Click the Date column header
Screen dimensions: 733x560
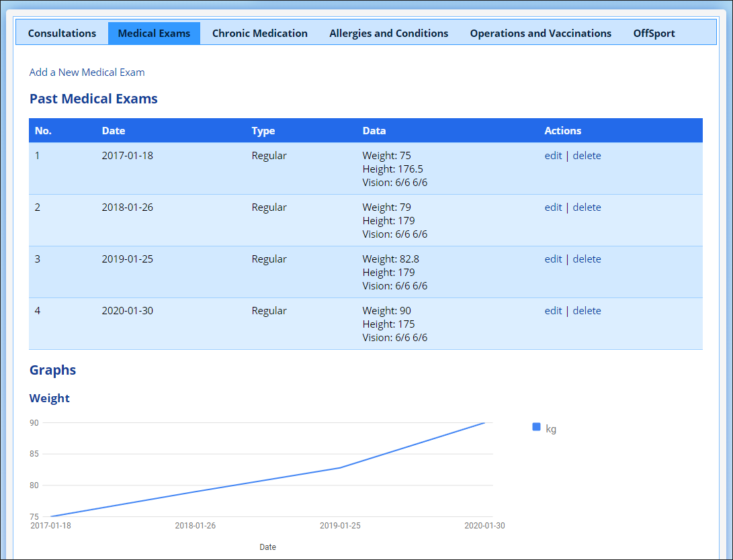[114, 131]
